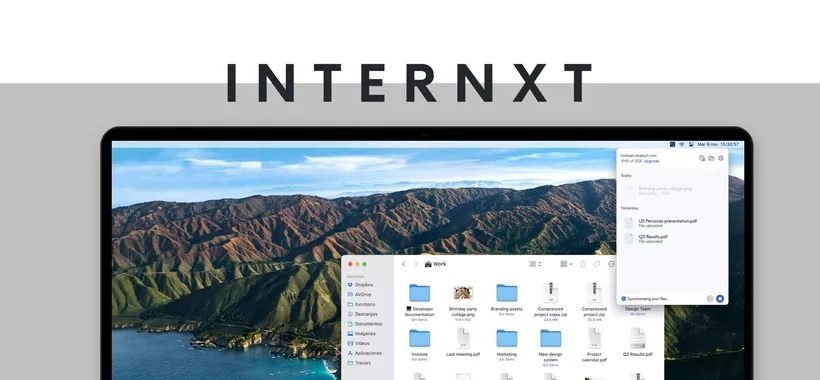
Task: Open Vídeos in the Finder sidebar
Action: (x=359, y=343)
